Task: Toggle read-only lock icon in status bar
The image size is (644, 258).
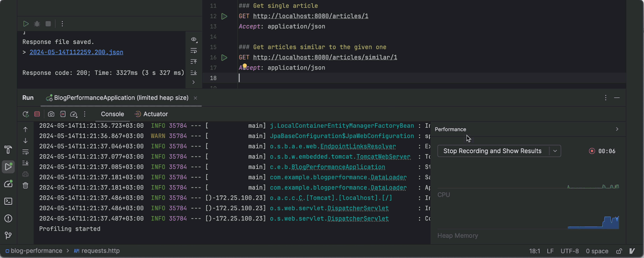Action: click(619, 251)
